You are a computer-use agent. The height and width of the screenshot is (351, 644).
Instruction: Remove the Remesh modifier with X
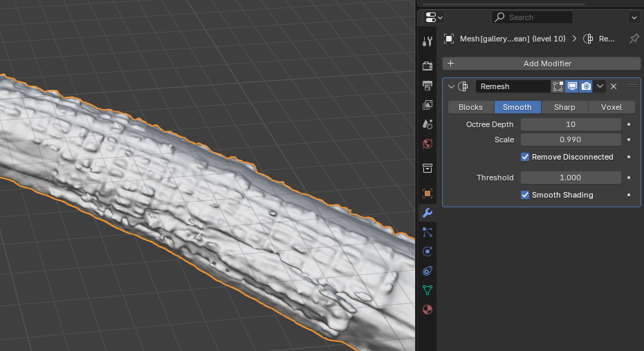coord(614,86)
